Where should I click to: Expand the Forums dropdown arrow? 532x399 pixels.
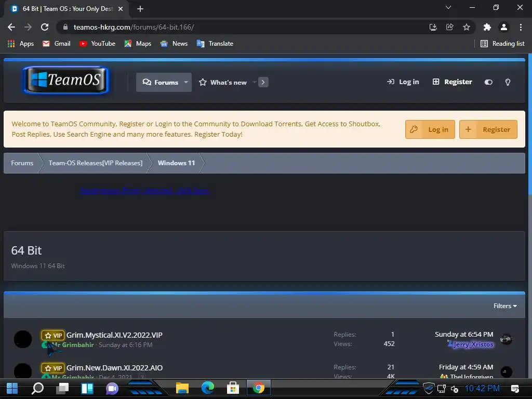pos(186,82)
